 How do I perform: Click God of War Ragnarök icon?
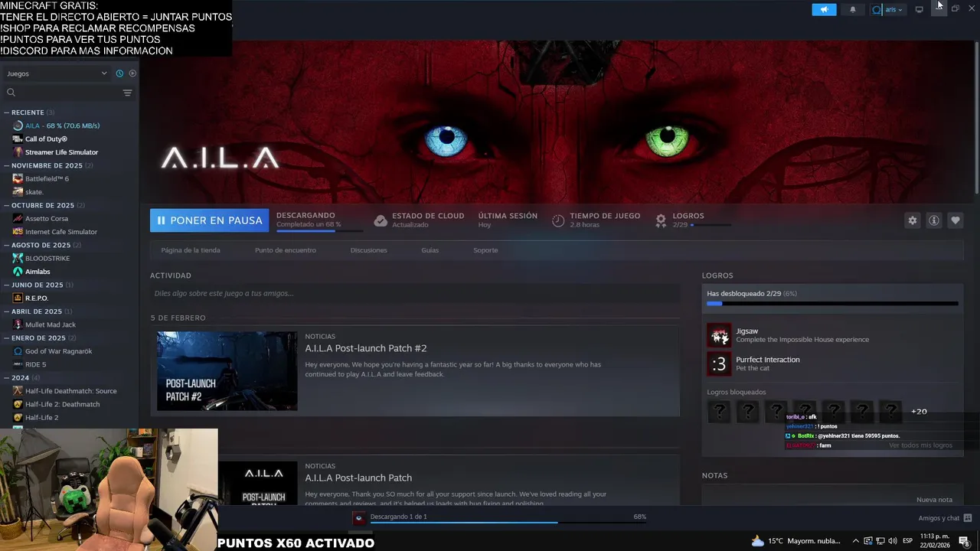pos(18,351)
